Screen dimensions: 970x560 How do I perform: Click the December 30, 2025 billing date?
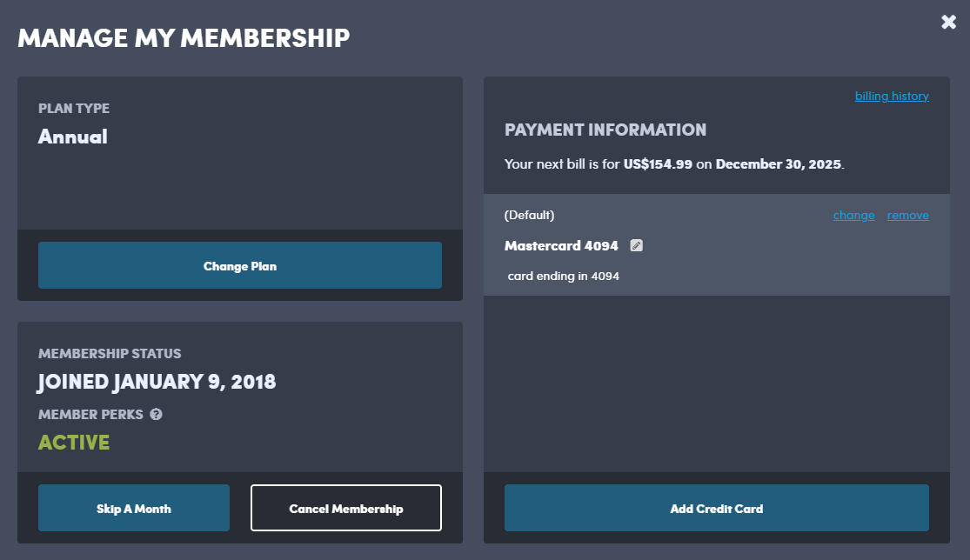coord(779,163)
